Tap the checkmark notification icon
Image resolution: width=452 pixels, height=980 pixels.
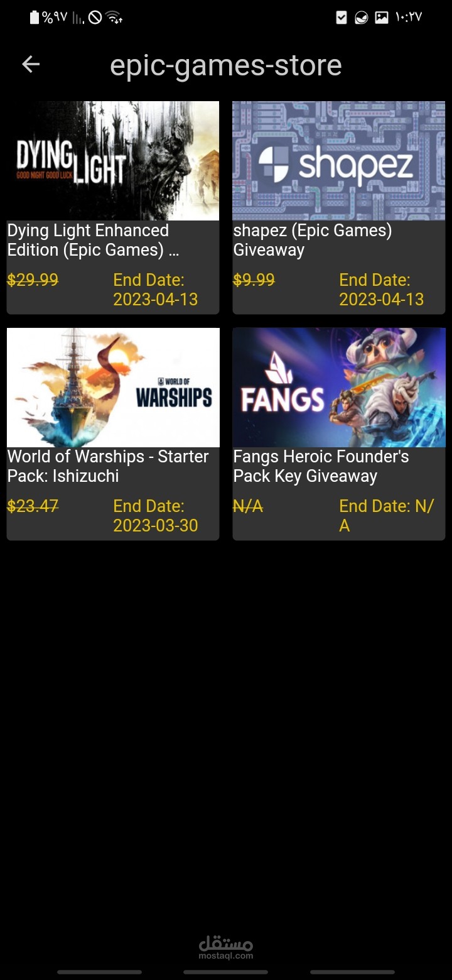coord(342,18)
